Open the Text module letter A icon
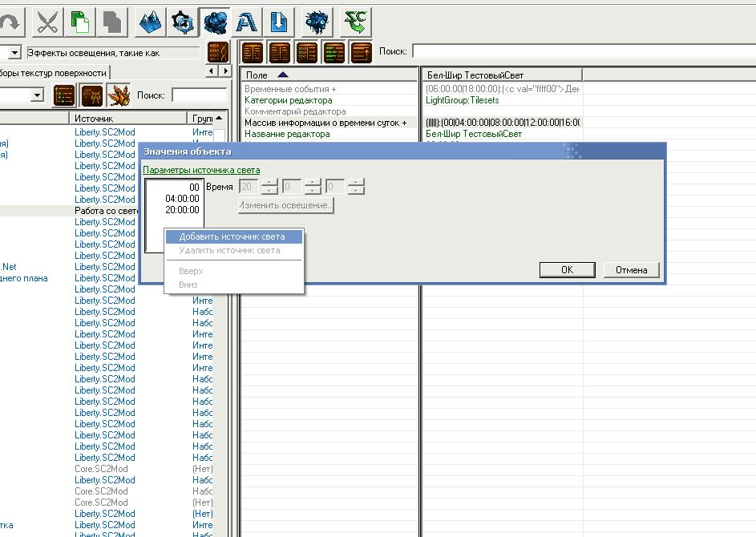Screen dimensions: 756x537 [x=246, y=22]
